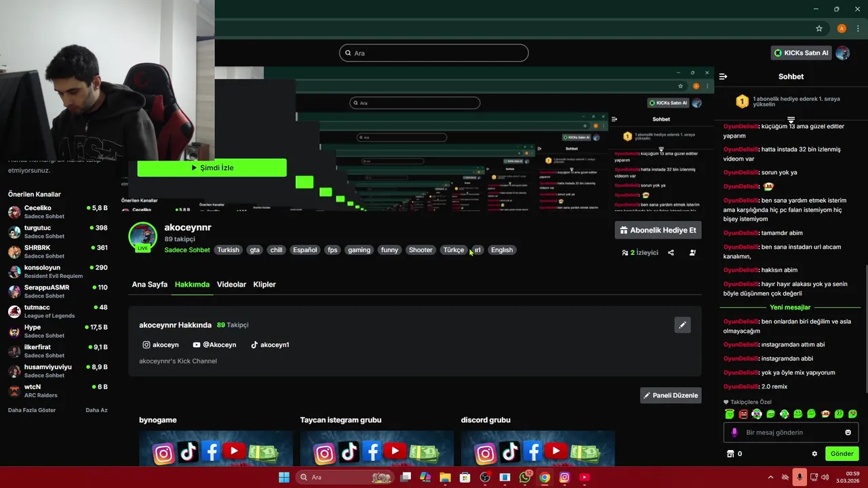Collapse sidebar with Daha Az
Image resolution: width=868 pixels, height=488 pixels.
[x=96, y=410]
